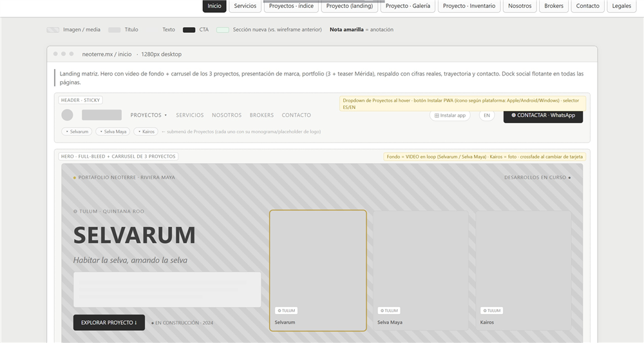
Task: Click the CONTACTAR · WhatsApp button
Action: point(543,115)
